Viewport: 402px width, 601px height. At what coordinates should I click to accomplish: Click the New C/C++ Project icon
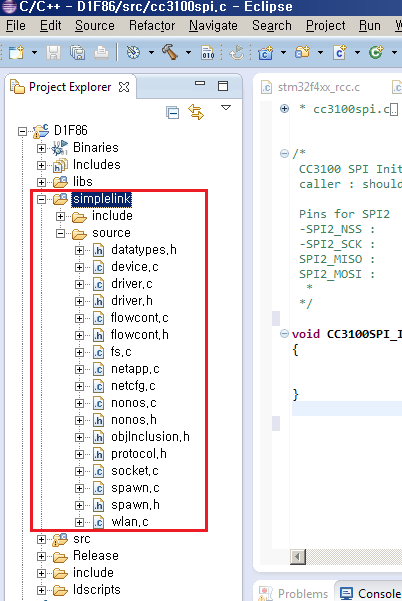(265, 52)
